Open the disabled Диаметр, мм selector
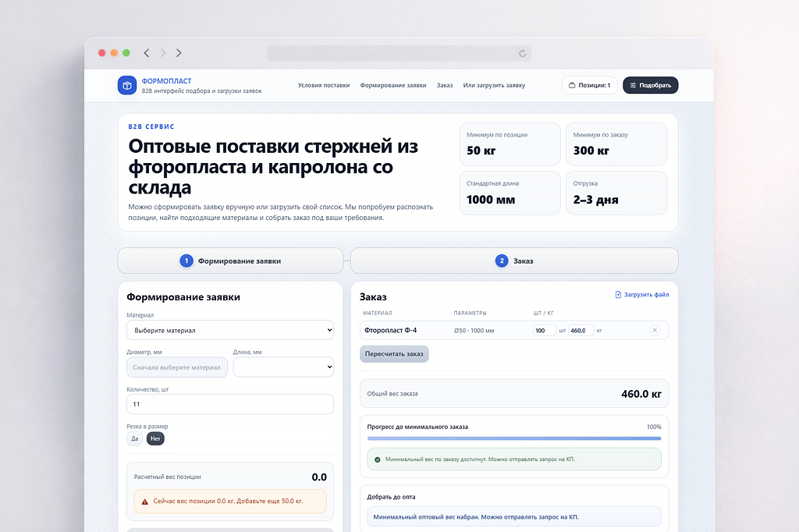 [177, 367]
